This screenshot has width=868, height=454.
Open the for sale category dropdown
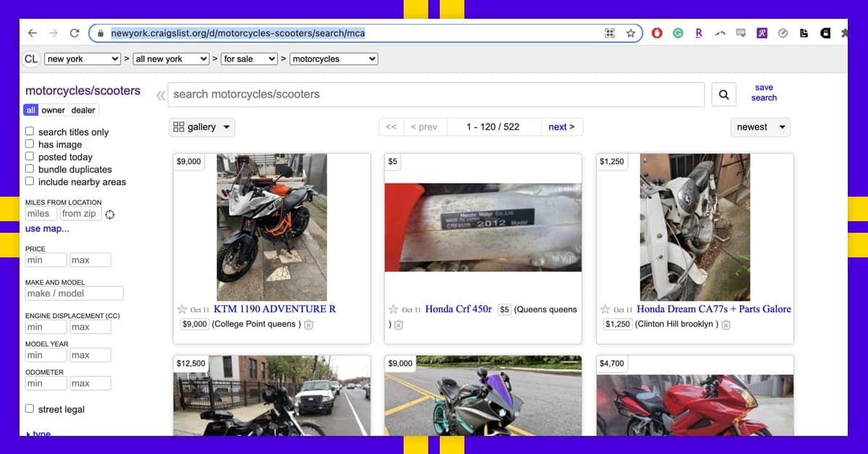click(x=250, y=59)
